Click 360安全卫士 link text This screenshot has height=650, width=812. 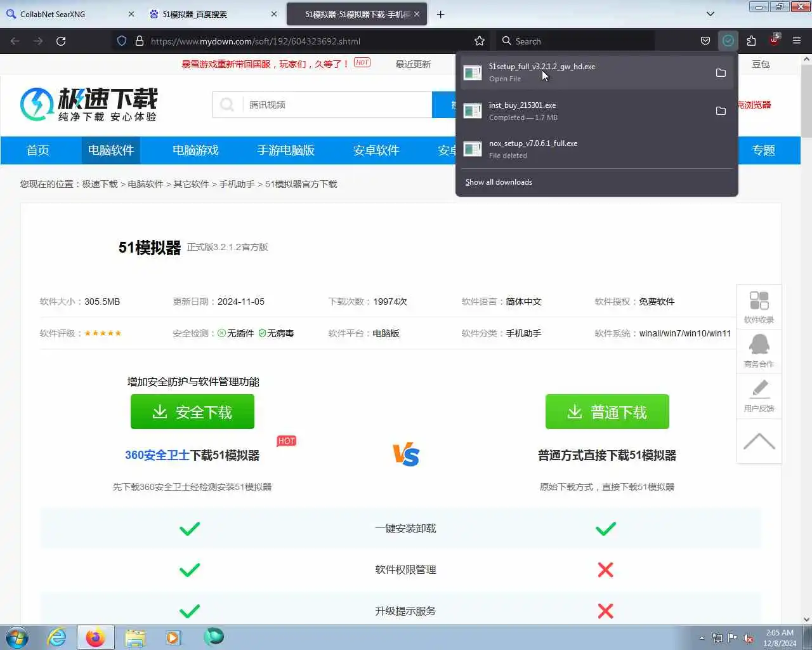(157, 455)
